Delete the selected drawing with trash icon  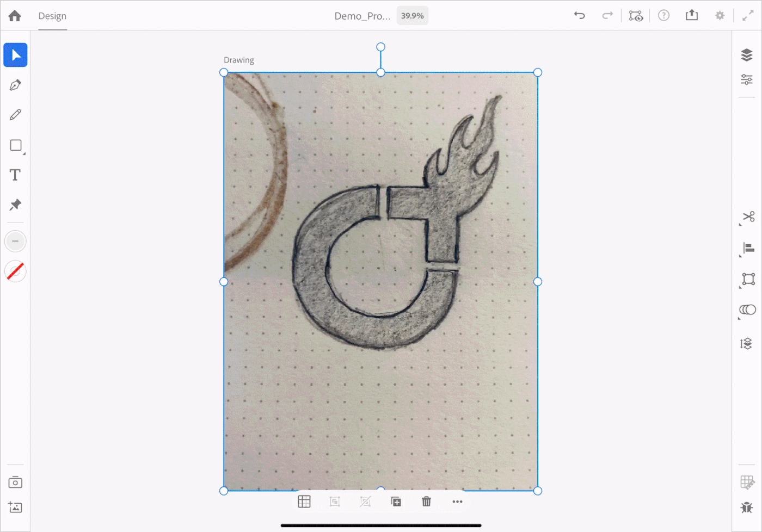[x=427, y=502]
